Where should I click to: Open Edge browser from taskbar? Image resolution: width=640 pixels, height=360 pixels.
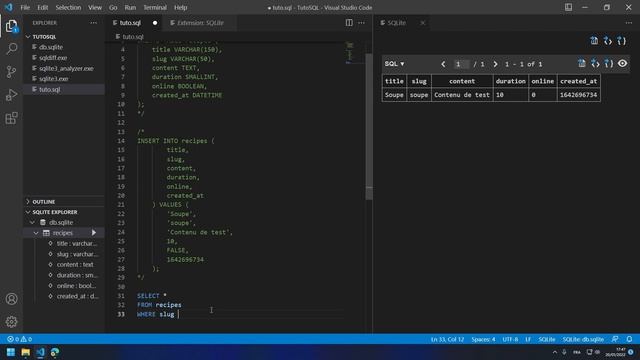click(x=55, y=352)
